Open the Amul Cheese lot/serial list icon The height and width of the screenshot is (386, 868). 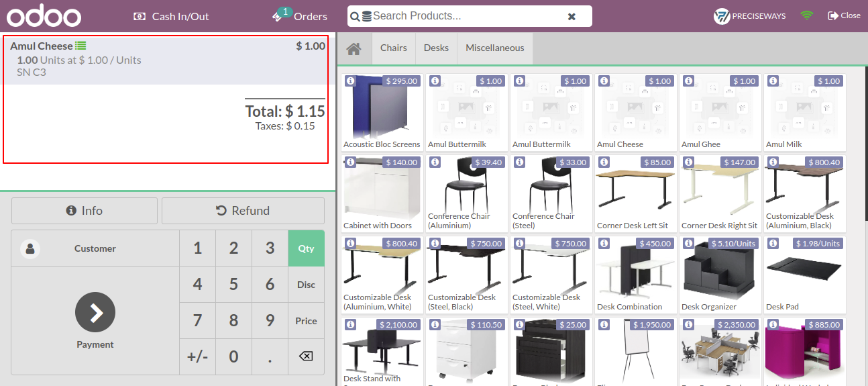(80, 46)
